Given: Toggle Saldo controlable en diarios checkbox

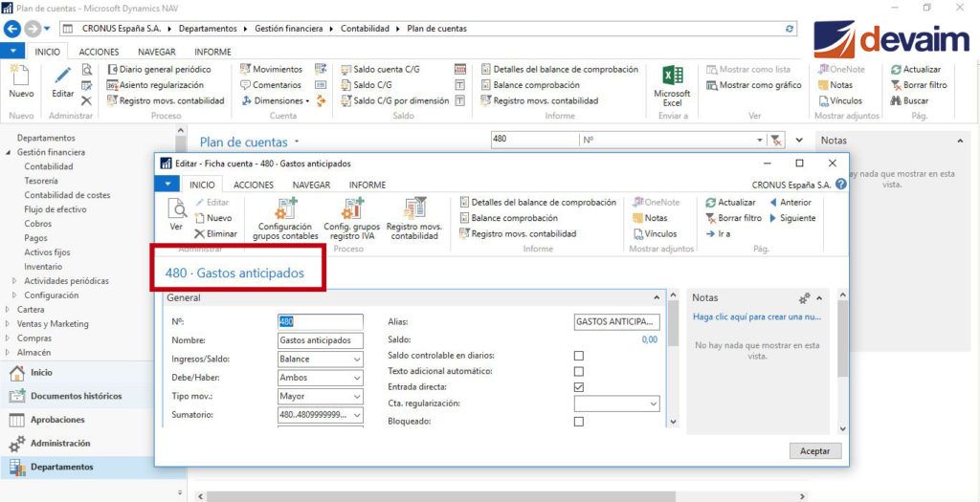Looking at the screenshot, I should click(x=579, y=356).
